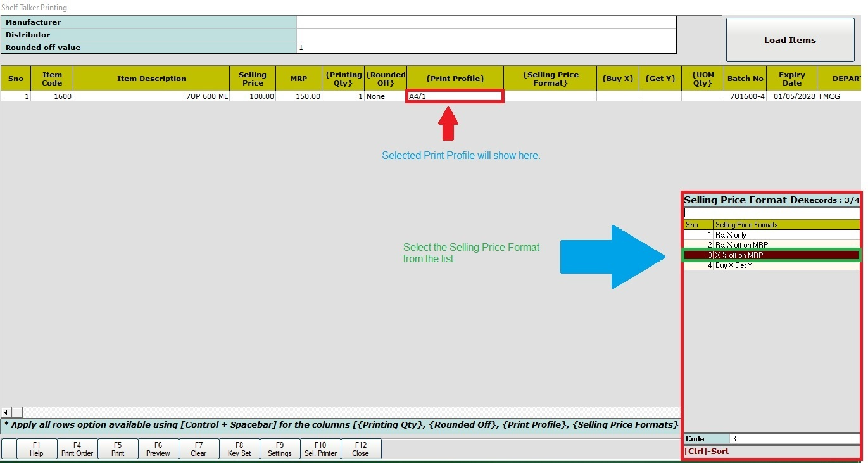Viewport: 868px width, 463px height.
Task: Click the Manufacturer input field
Action: click(x=486, y=22)
